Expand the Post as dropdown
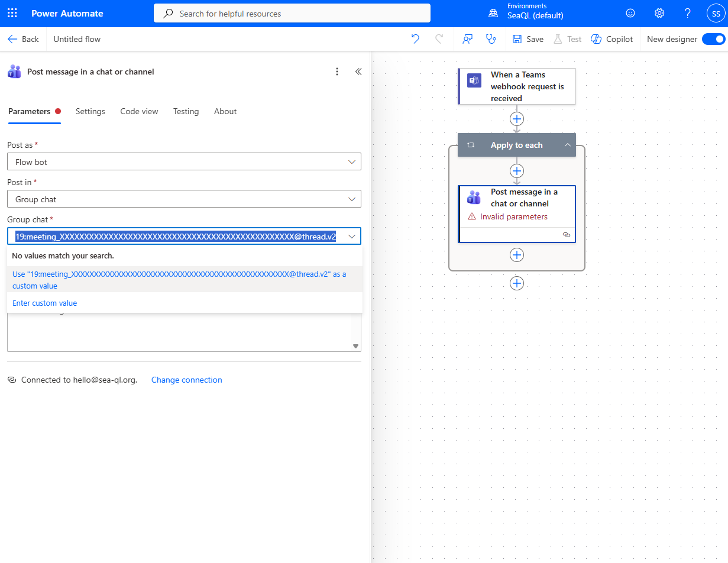Image resolution: width=728 pixels, height=563 pixels. [x=184, y=161]
